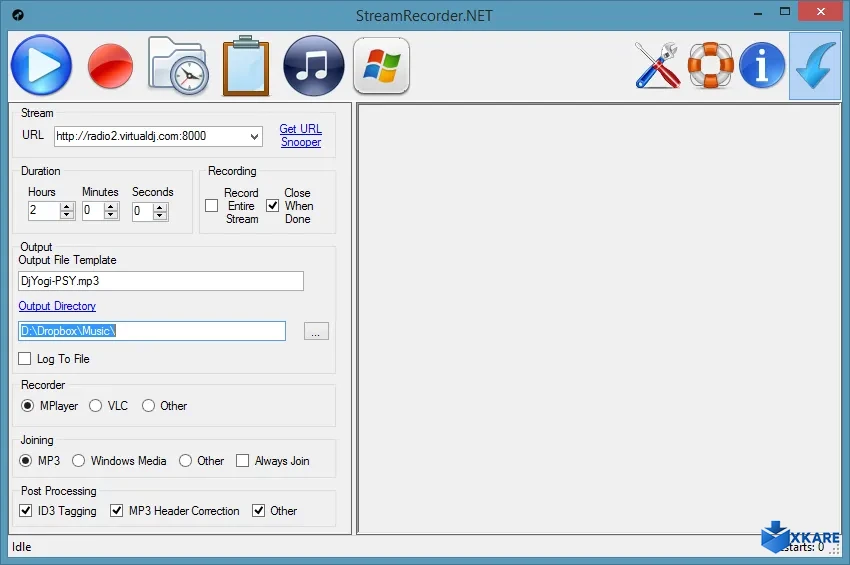Open the music note player icon
Image resolution: width=850 pixels, height=565 pixels.
click(x=313, y=66)
